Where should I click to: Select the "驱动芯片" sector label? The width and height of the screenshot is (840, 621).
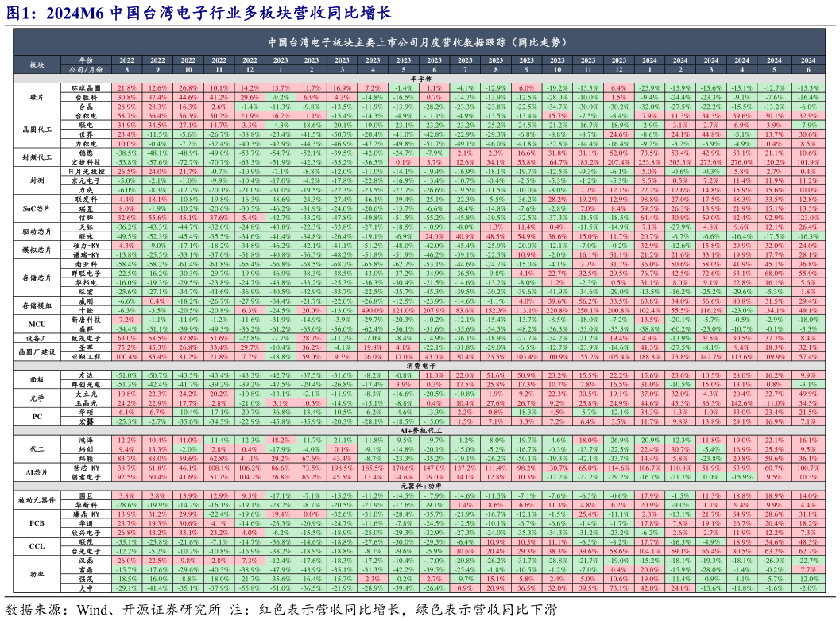37,231
